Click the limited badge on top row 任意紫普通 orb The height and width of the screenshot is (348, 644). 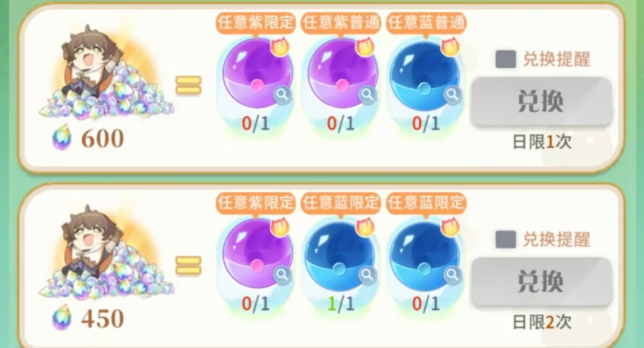[364, 48]
